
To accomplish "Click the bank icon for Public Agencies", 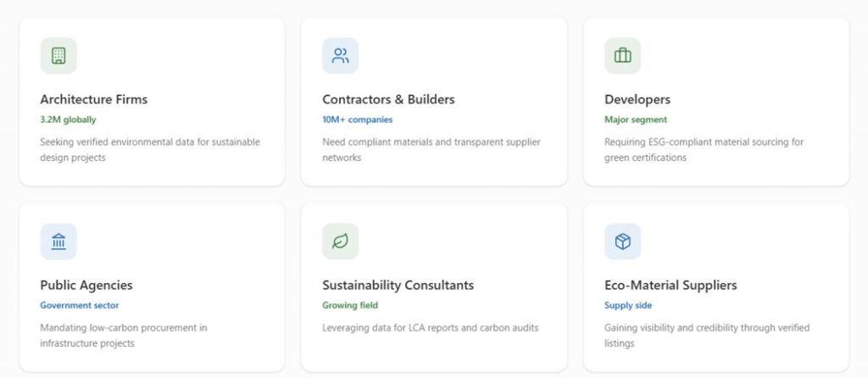I will point(58,242).
